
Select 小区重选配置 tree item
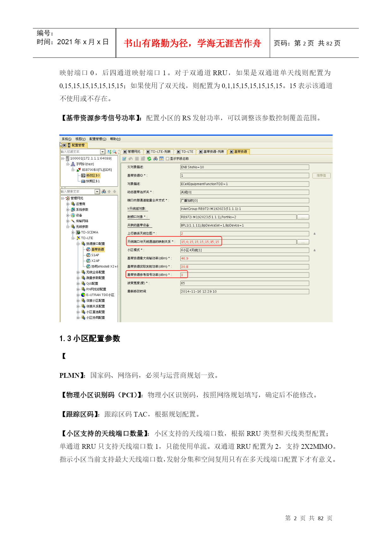tap(95, 312)
